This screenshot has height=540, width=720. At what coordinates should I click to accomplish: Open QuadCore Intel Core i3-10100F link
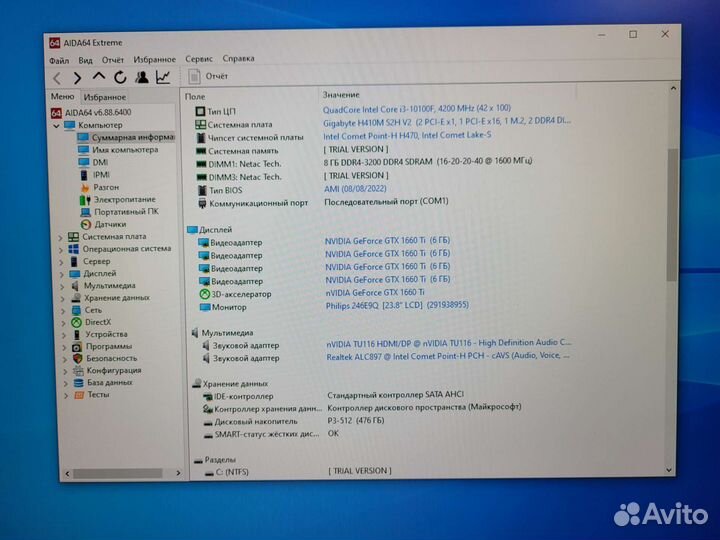pyautogui.click(x=416, y=109)
